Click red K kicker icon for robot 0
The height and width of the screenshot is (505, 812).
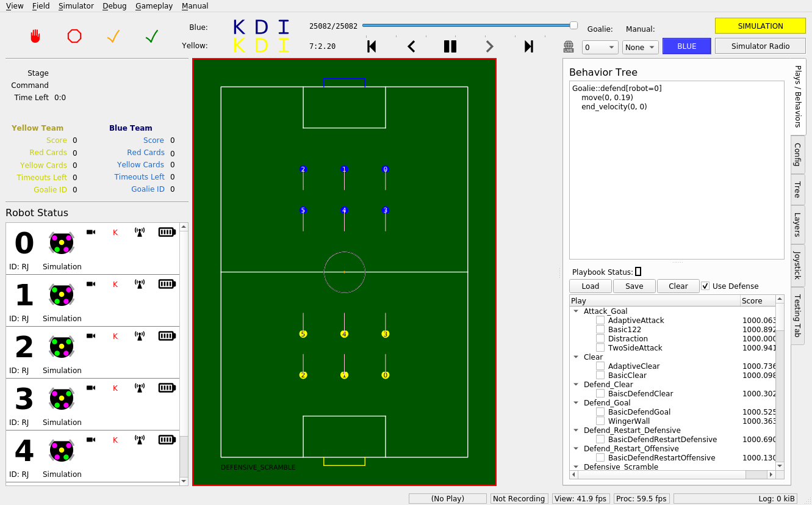point(115,232)
